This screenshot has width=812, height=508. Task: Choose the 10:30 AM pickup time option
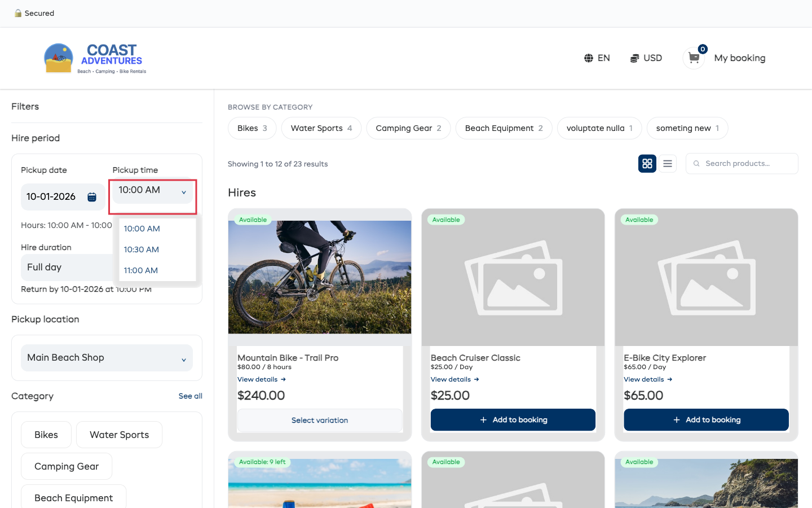pyautogui.click(x=158, y=249)
